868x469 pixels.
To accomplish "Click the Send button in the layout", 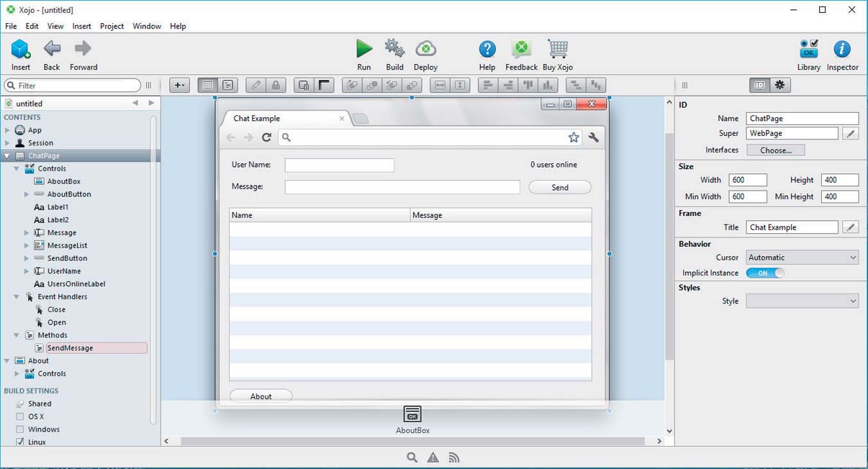I will click(560, 188).
